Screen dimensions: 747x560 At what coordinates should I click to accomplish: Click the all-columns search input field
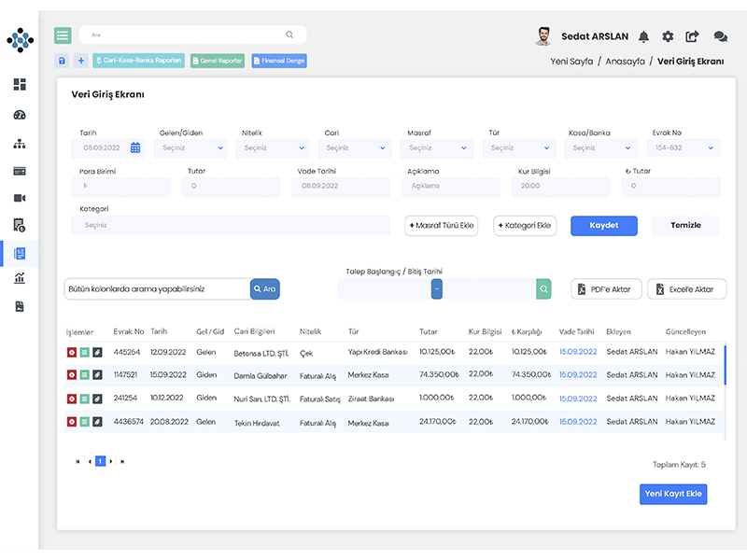tap(156, 289)
